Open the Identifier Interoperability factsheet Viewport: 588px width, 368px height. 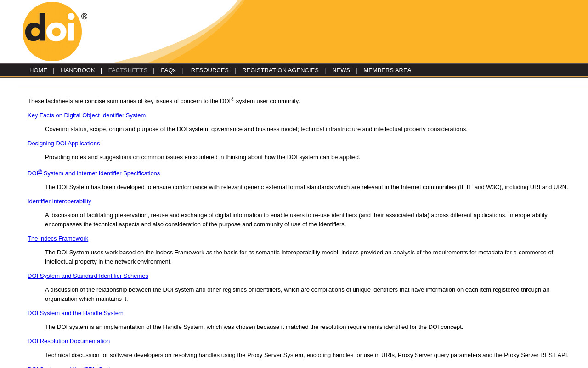click(59, 201)
